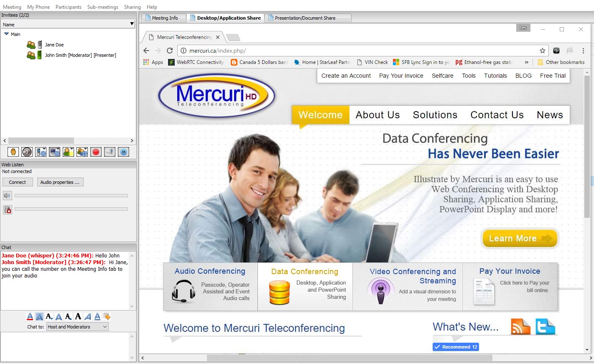Image resolution: width=594 pixels, height=364 pixels.
Task: Click the chat message input box
Action: tap(65, 347)
